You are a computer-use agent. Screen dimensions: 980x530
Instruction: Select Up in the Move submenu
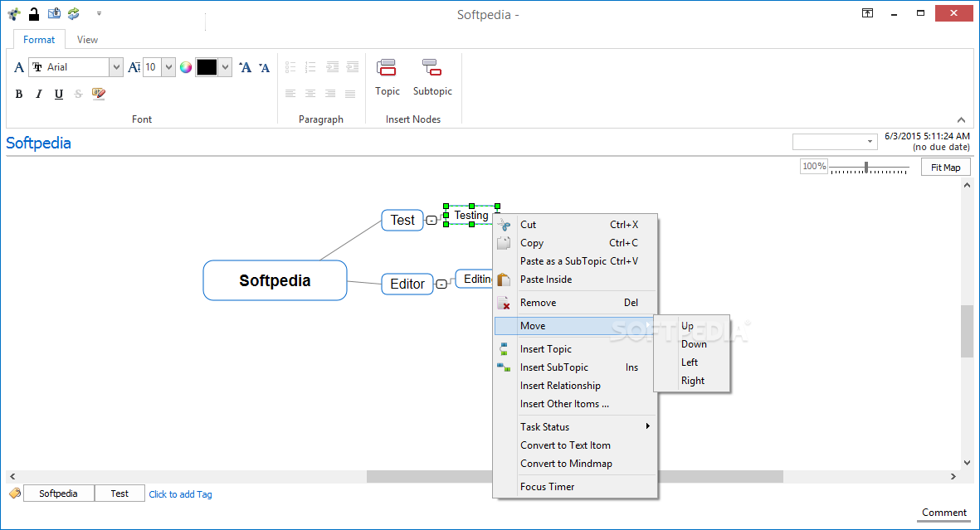692,326
